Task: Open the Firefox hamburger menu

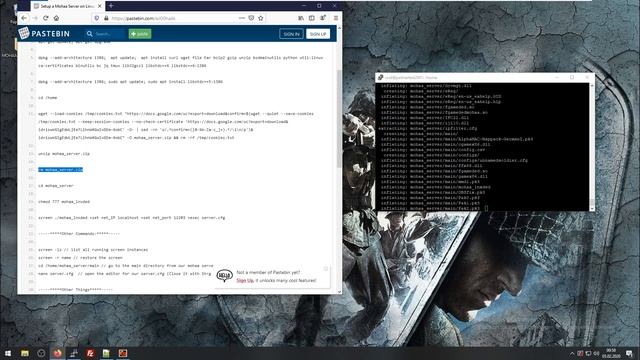Action: [x=336, y=18]
